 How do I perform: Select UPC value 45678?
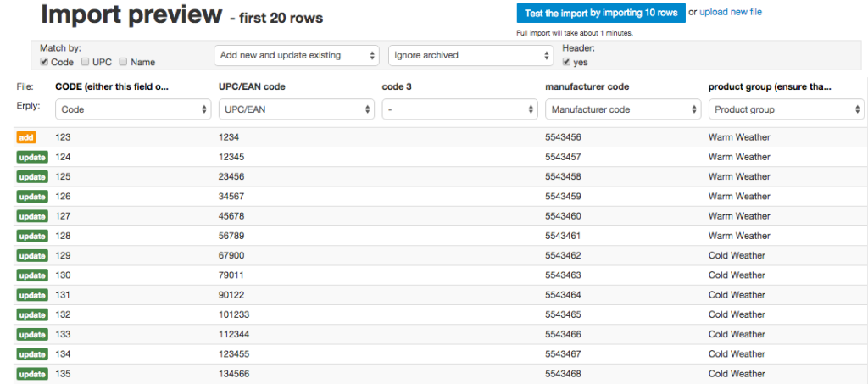(x=231, y=216)
